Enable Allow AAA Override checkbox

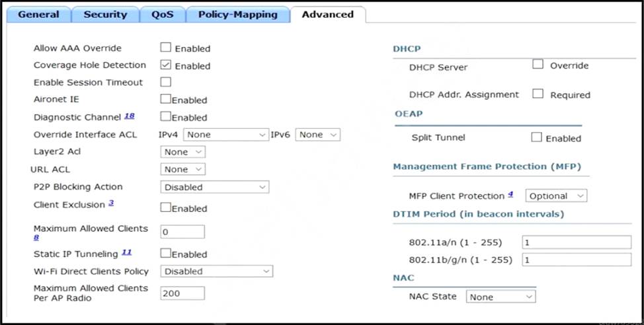click(x=166, y=48)
